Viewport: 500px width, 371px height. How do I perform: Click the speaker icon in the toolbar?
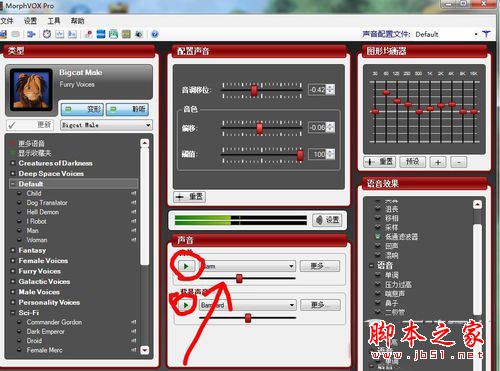(139, 34)
